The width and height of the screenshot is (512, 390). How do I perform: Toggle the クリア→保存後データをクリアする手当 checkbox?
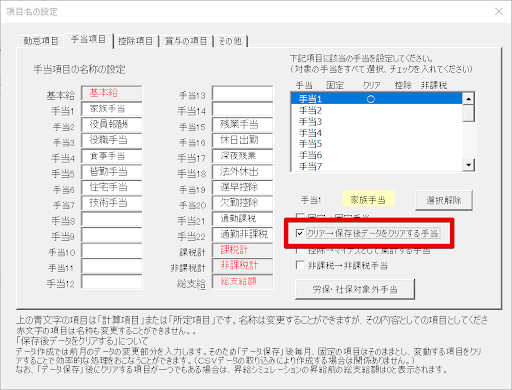tap(300, 233)
